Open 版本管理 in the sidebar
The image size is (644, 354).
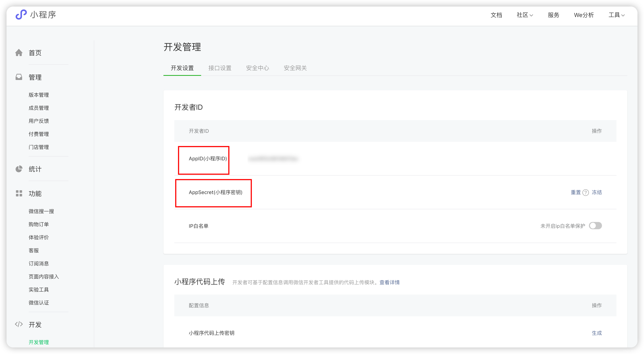[x=39, y=95]
